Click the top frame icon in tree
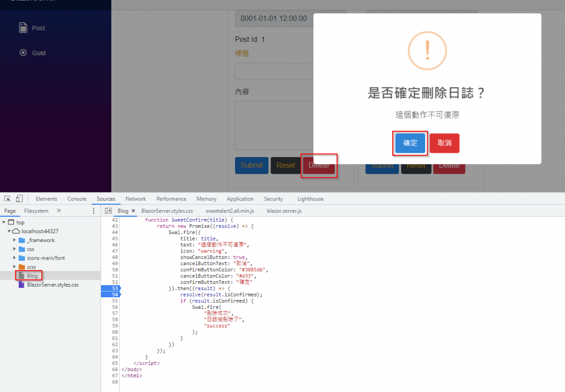 pyautogui.click(x=11, y=222)
